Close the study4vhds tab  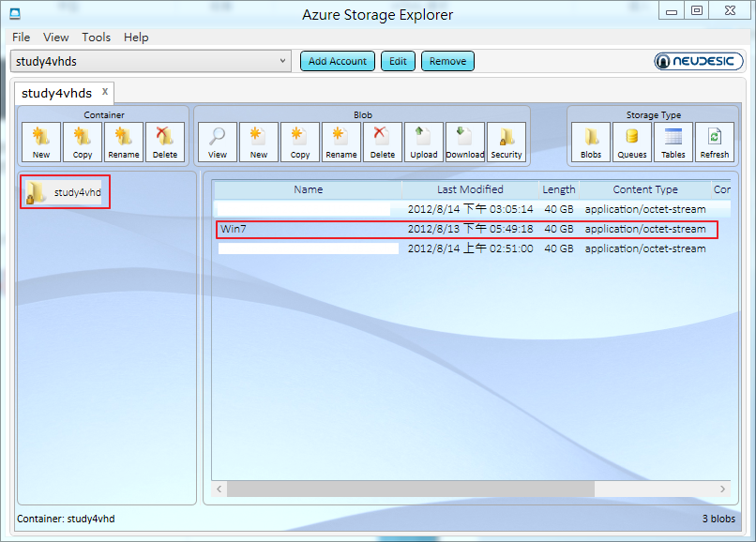(x=105, y=92)
